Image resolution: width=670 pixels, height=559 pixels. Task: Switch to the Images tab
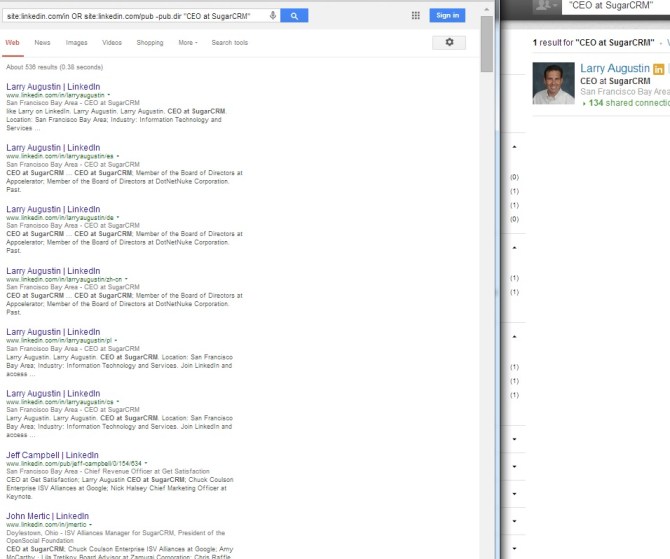pyautogui.click(x=76, y=43)
